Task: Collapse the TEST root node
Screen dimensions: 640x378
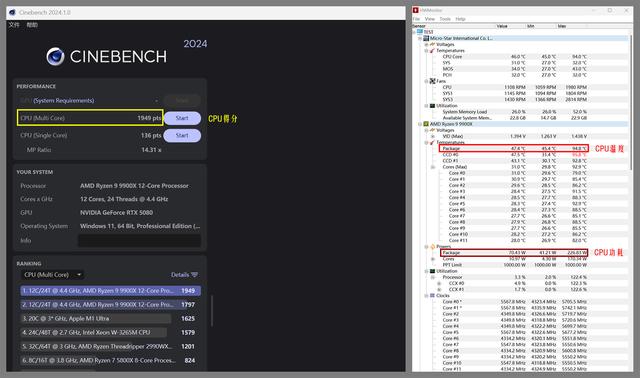Action: 414,32
